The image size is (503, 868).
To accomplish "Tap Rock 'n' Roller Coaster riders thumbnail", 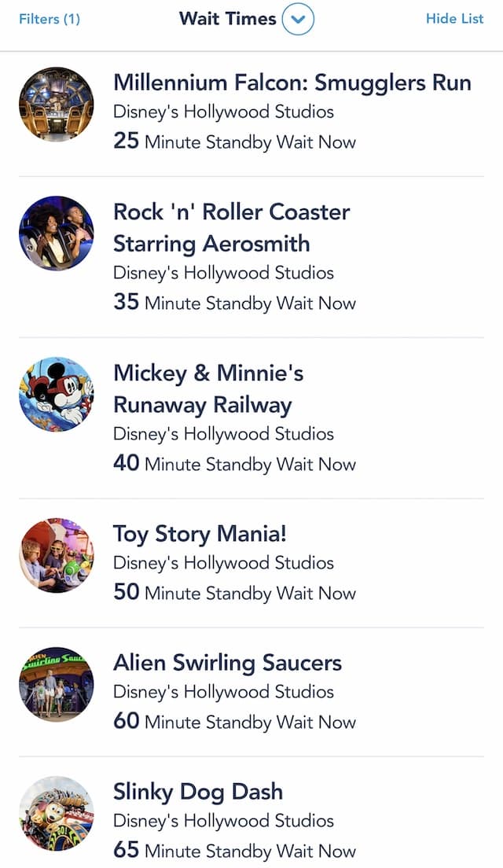I will click(57, 233).
